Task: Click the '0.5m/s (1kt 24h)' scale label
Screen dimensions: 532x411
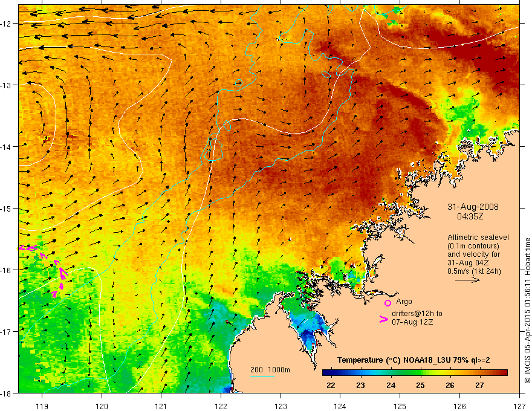Action: (x=475, y=271)
